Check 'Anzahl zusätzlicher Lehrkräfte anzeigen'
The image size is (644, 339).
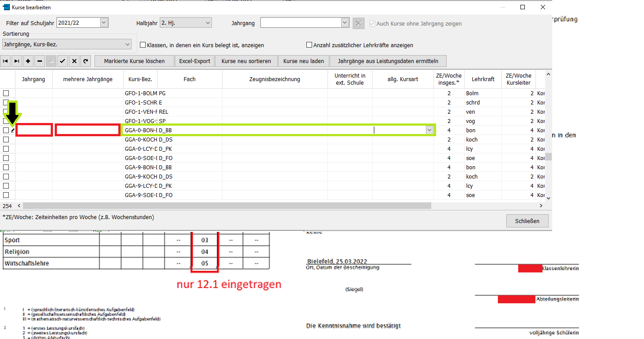309,45
